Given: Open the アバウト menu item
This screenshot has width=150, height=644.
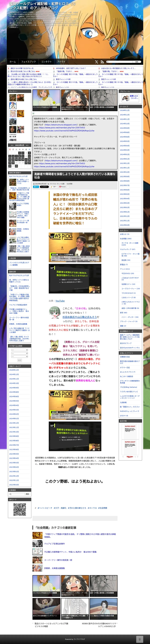Looking at the screenshot, I should [61, 62].
